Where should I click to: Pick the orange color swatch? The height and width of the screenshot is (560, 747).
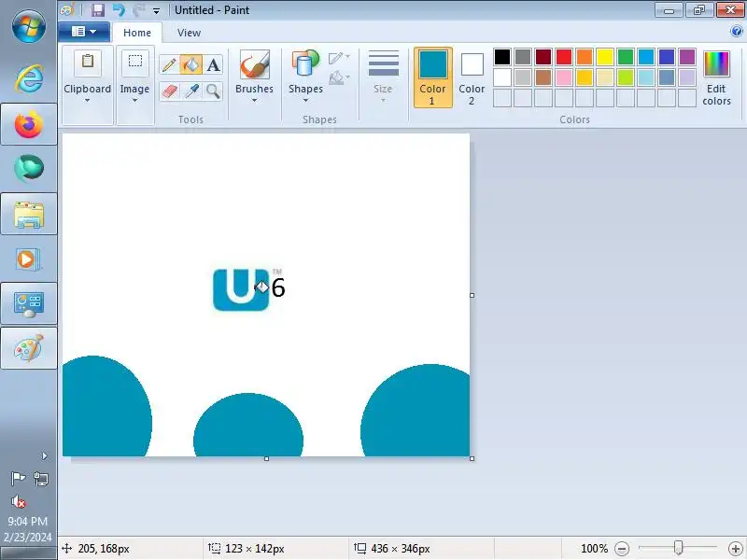(585, 57)
